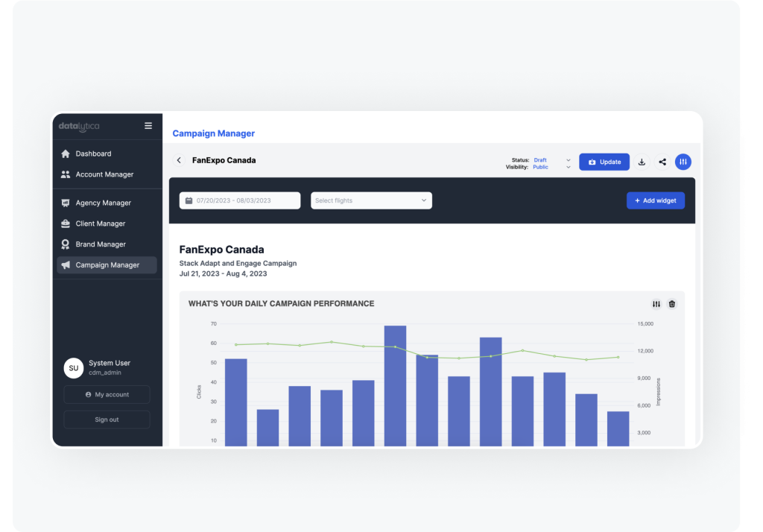Click the tallest chart bar near 70 clicks
Image resolution: width=763 pixels, height=532 pixels.
coord(395,386)
